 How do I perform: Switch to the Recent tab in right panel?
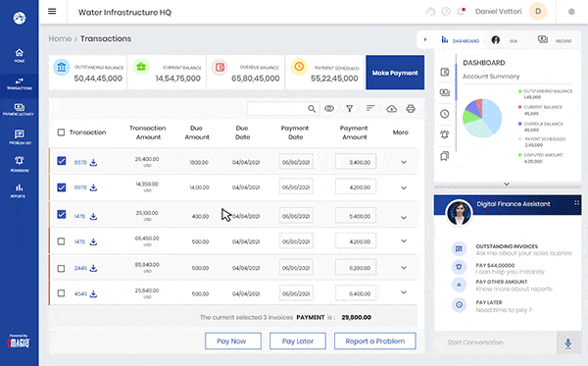(x=556, y=40)
